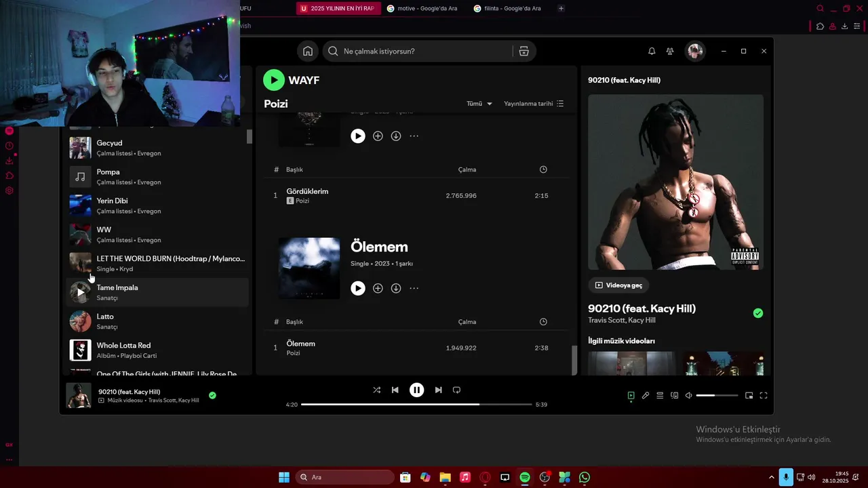Show lyrics with microphone icon
Screen dimensions: 868x488
tap(646, 395)
